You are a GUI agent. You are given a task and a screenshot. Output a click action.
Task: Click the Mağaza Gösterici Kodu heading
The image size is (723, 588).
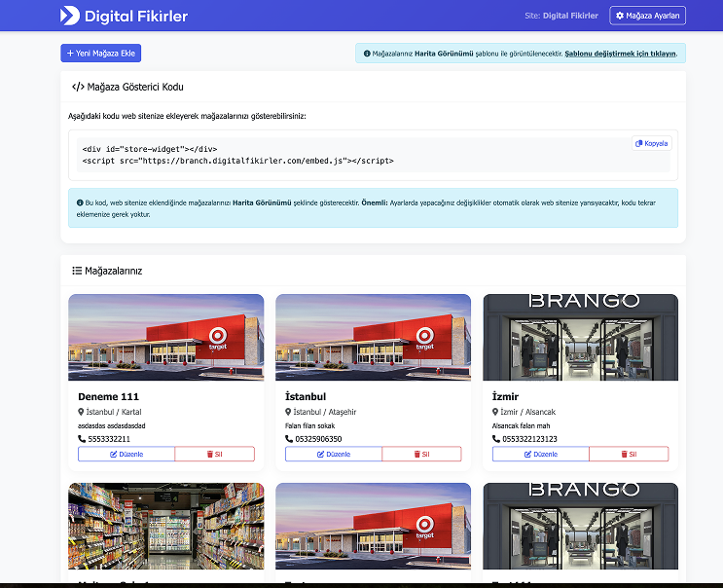pyautogui.click(x=135, y=87)
